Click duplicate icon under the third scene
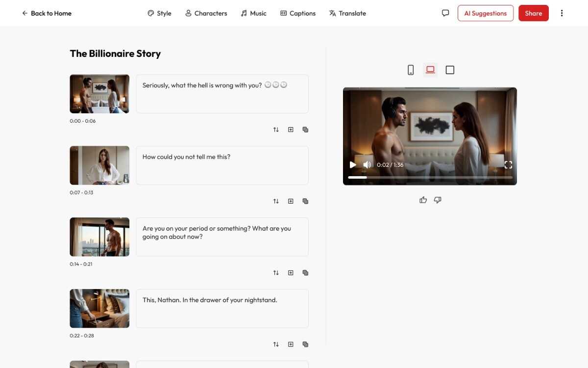588x368 pixels. tap(305, 273)
